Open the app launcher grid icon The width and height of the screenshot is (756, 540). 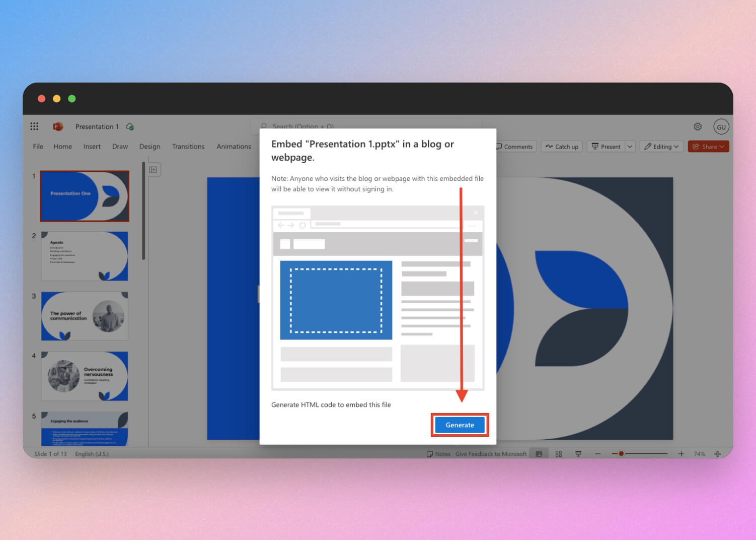coord(34,126)
